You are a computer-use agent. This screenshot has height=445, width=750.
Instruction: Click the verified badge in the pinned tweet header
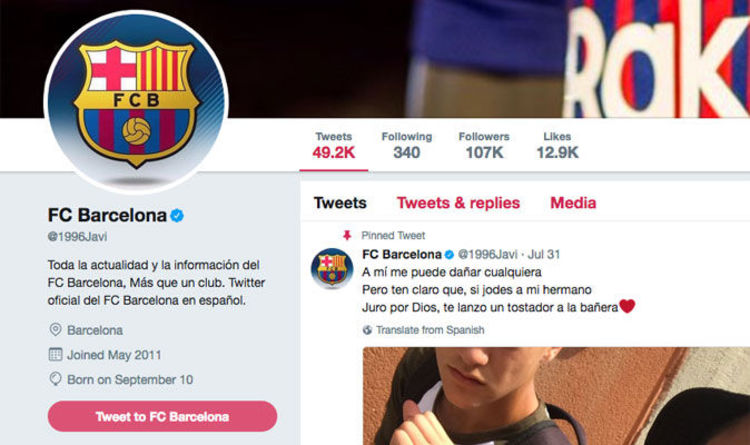point(450,254)
